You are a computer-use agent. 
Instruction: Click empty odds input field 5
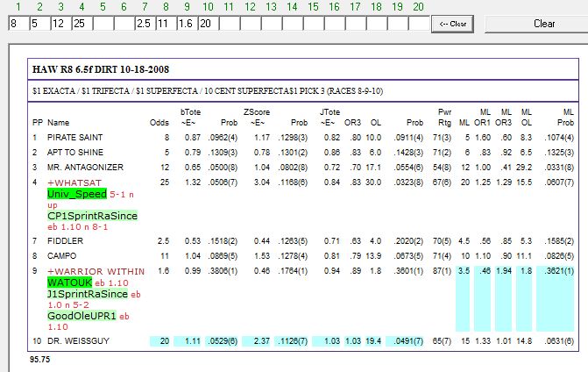point(103,24)
